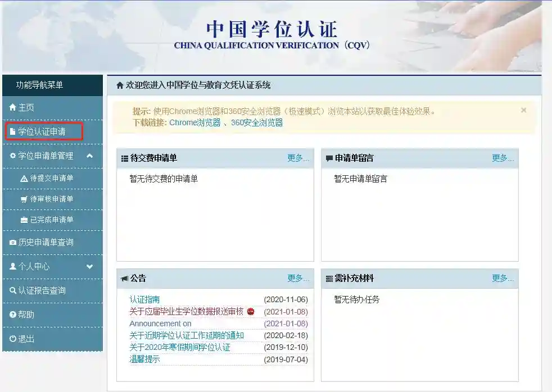552x392 pixels.
Task: Click the briefcase icon for 已完成申请单
Action: [x=24, y=220]
